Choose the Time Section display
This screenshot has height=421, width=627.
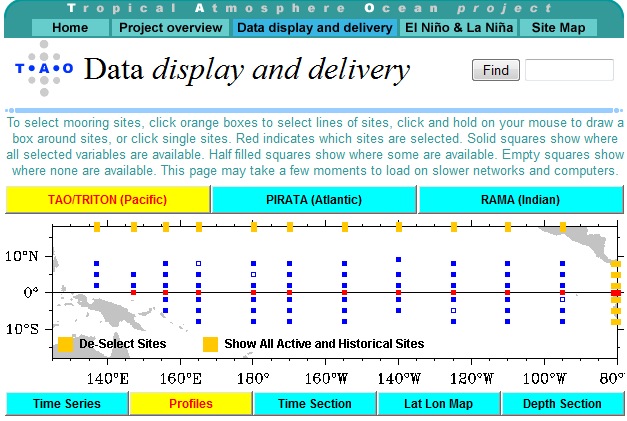coord(315,404)
